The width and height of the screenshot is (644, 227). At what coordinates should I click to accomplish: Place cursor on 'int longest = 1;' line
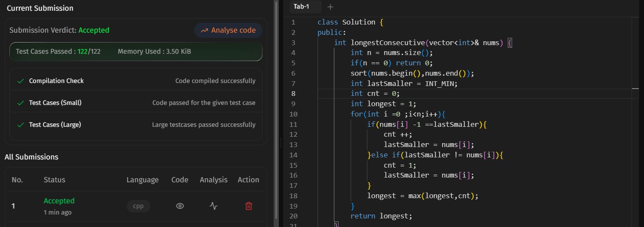(x=383, y=104)
